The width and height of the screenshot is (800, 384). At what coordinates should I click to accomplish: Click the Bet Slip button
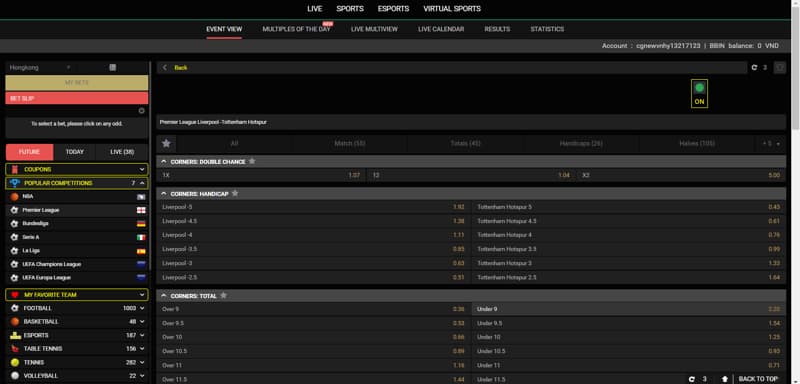click(77, 98)
